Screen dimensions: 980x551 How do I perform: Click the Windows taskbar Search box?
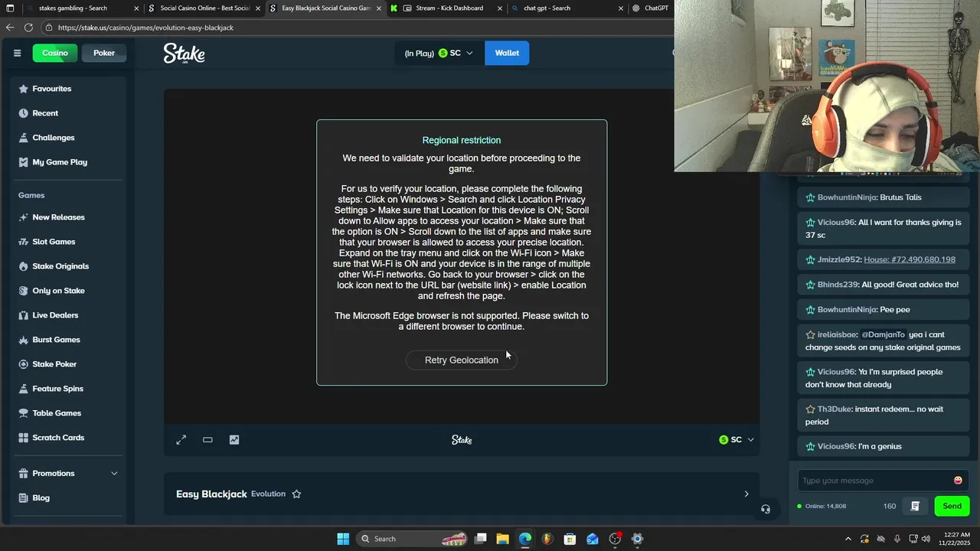[x=413, y=539]
